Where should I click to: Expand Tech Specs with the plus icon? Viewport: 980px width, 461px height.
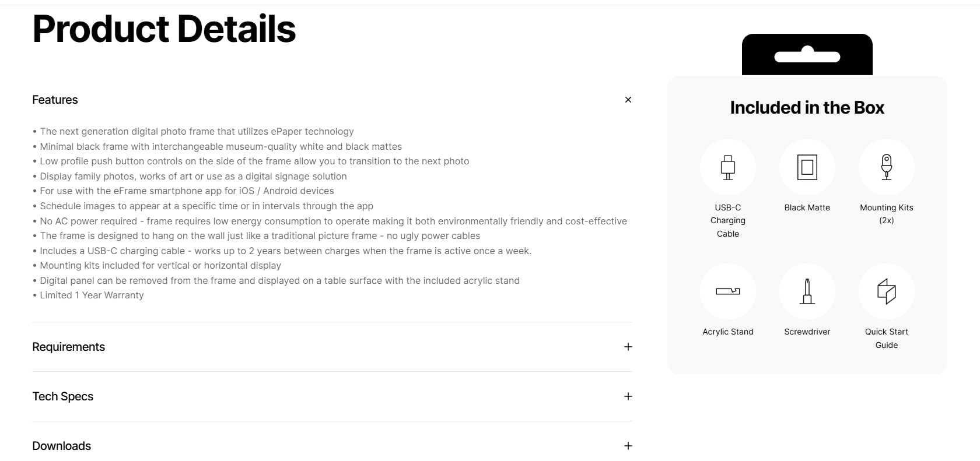point(628,396)
